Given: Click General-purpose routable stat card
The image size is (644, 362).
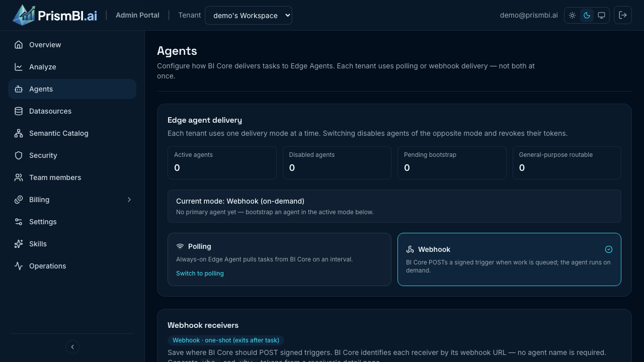Looking at the screenshot, I should click(x=567, y=163).
